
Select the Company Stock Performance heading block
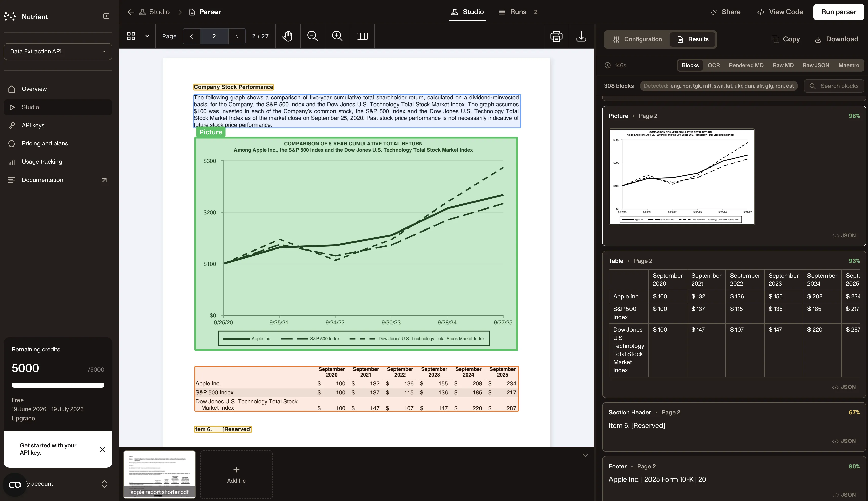[x=233, y=87]
